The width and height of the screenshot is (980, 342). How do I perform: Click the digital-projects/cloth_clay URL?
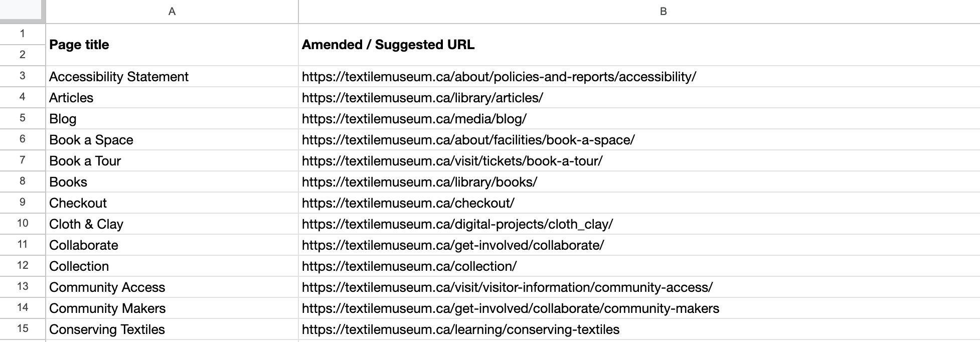click(x=457, y=224)
